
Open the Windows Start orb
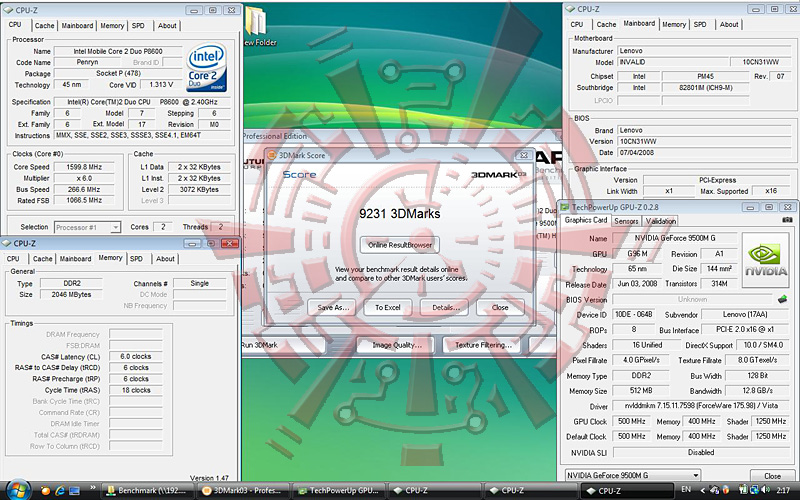(x=18, y=490)
